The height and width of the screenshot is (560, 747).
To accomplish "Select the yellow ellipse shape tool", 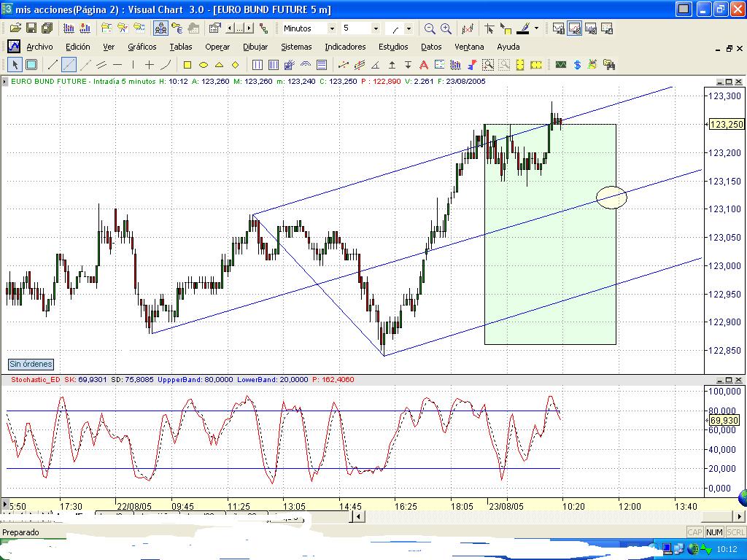I will [204, 65].
